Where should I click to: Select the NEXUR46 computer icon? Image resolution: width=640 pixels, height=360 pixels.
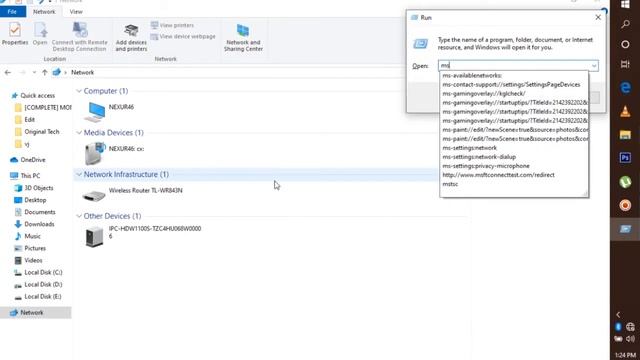coord(95,112)
